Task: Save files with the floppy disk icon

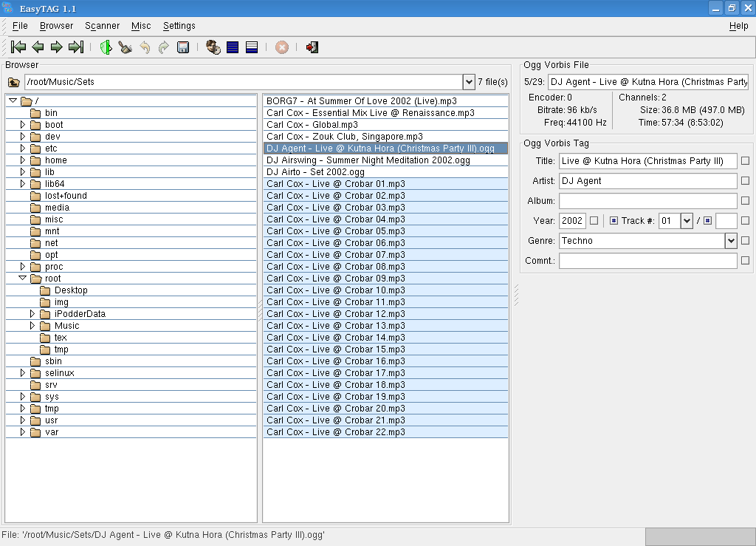Action: pos(183,47)
